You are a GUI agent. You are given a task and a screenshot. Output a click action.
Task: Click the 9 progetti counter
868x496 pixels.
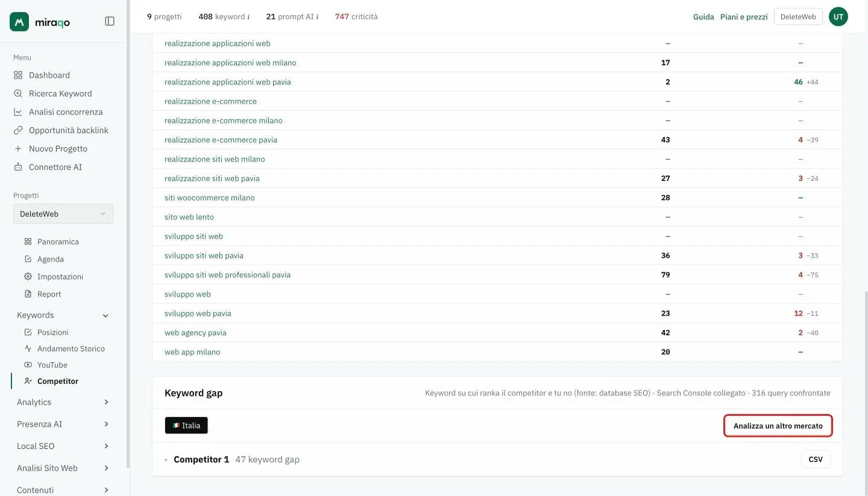(x=164, y=17)
